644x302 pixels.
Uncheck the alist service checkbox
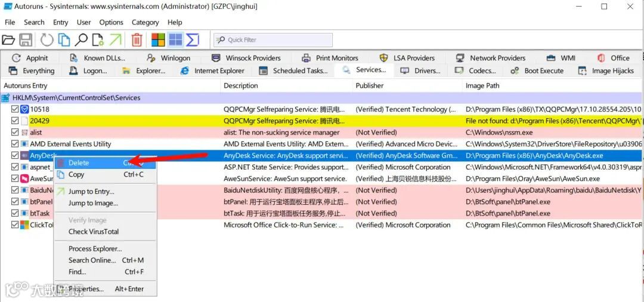point(15,132)
